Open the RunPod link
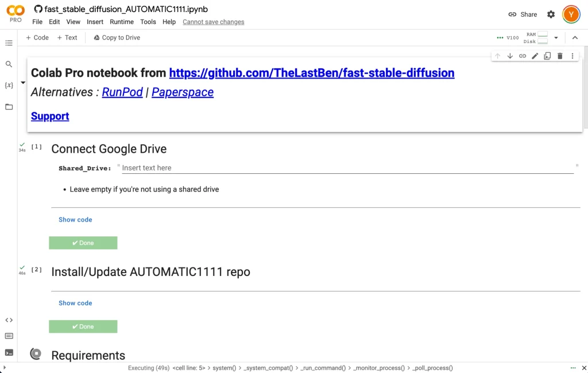 click(x=122, y=92)
